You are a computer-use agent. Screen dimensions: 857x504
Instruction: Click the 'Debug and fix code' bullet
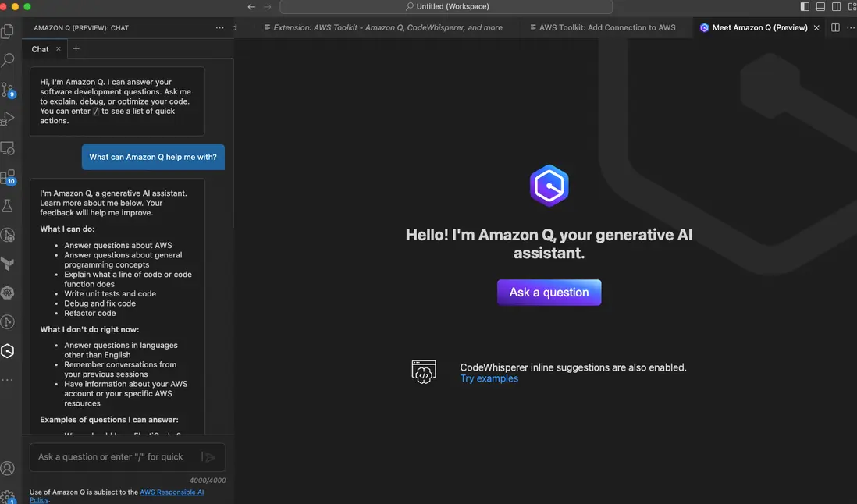[x=100, y=303]
